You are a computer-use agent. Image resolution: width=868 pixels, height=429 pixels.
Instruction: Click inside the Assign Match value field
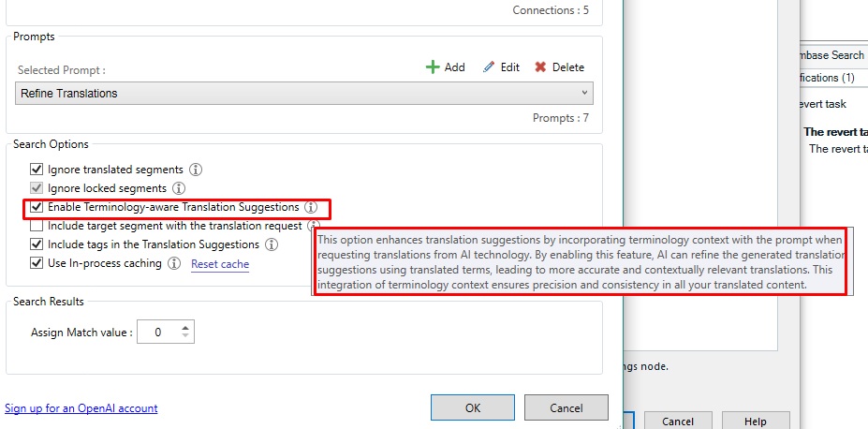[x=156, y=333]
